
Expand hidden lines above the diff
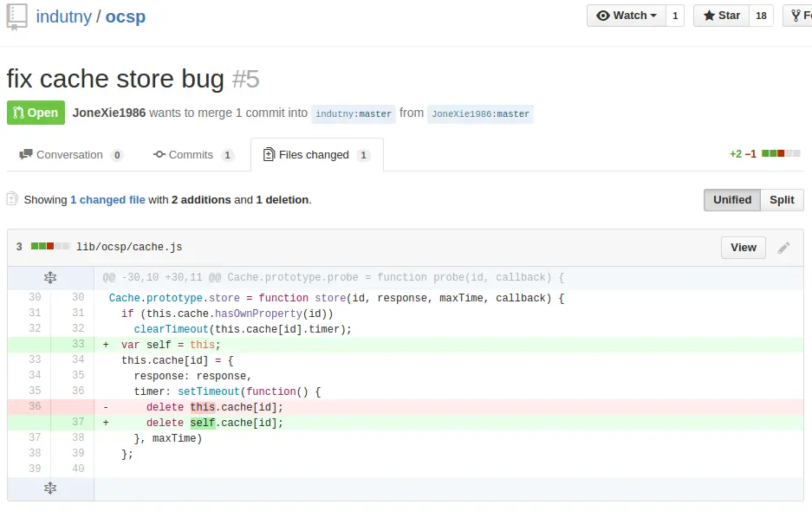pyautogui.click(x=50, y=278)
